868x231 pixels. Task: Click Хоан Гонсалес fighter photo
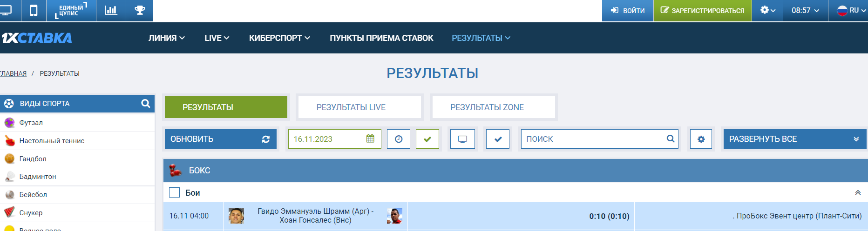pyautogui.click(x=394, y=216)
